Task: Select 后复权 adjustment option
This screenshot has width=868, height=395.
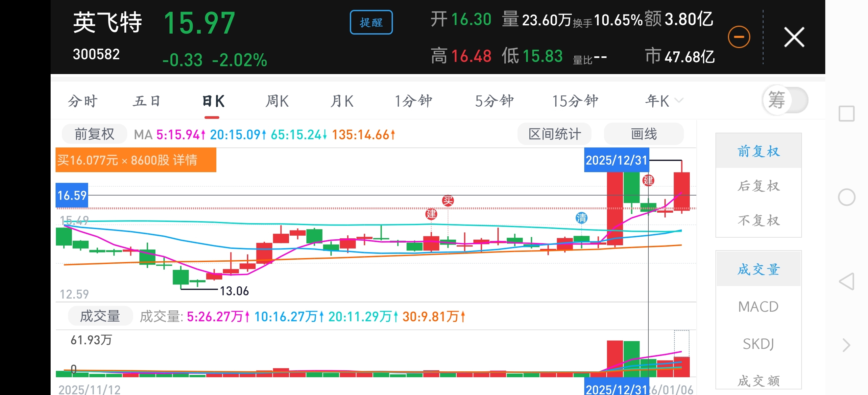Action: click(758, 186)
